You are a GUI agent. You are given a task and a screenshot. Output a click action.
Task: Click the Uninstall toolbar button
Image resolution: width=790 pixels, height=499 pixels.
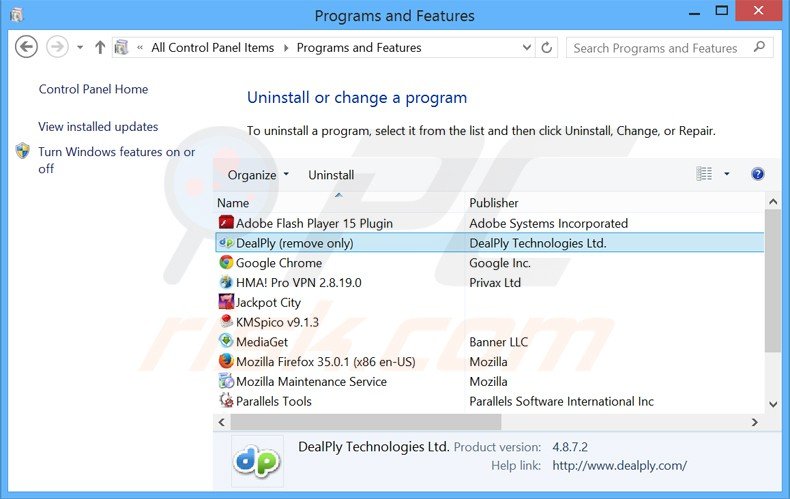331,175
